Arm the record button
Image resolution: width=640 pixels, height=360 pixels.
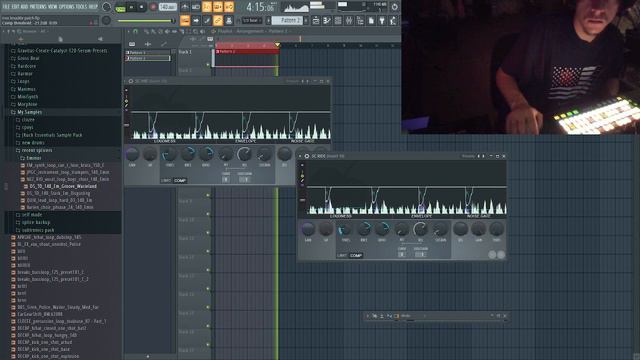(x=153, y=7)
